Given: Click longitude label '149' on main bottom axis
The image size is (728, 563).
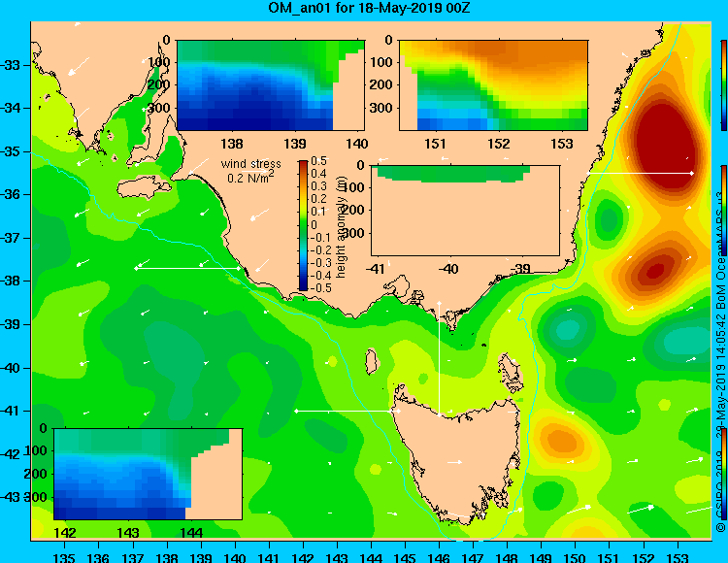Looking at the screenshot, I should [x=541, y=557].
